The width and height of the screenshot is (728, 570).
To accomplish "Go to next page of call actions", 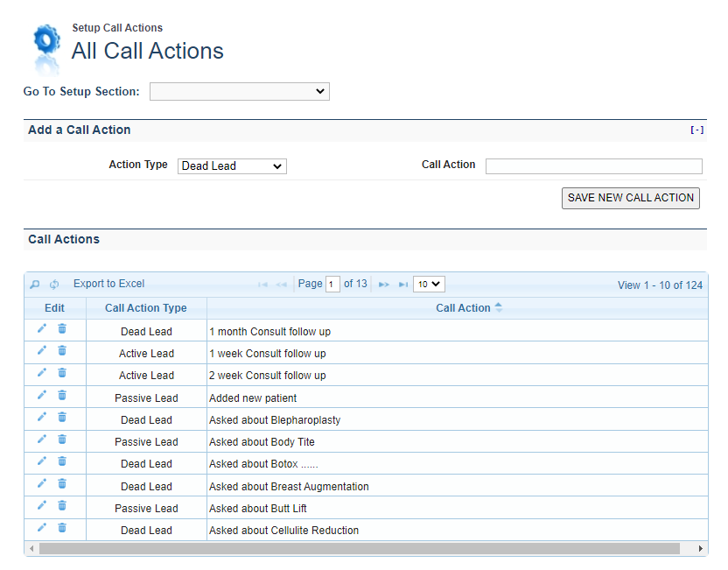I will (x=383, y=285).
